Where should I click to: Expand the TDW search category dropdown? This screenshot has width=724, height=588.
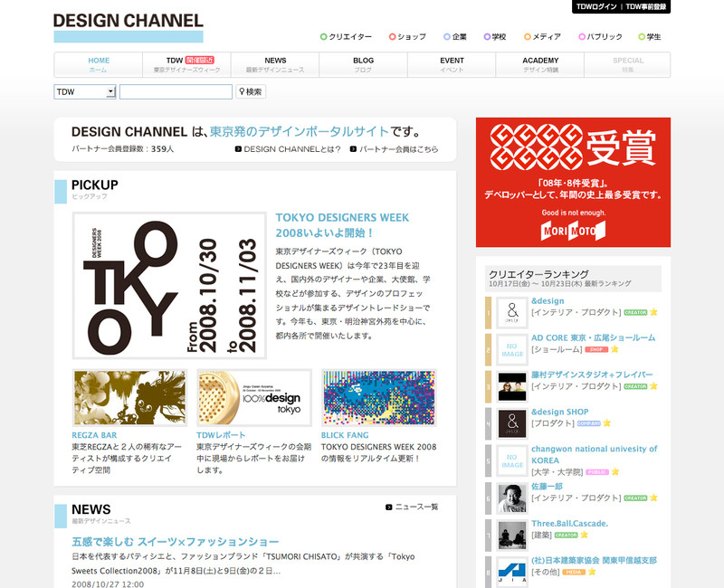(84, 92)
